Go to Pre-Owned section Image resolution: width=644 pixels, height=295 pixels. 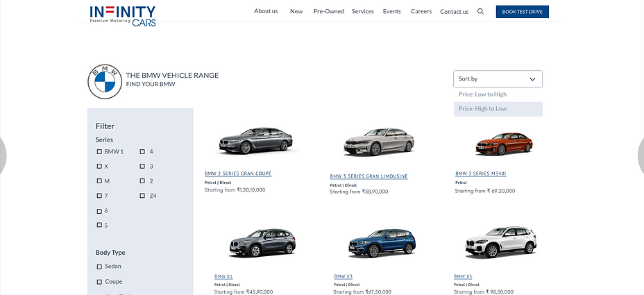click(x=328, y=12)
